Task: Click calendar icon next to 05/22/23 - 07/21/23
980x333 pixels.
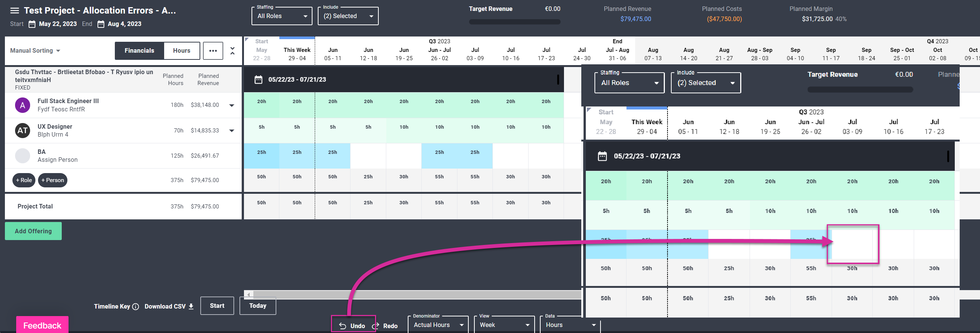Action: coord(258,79)
